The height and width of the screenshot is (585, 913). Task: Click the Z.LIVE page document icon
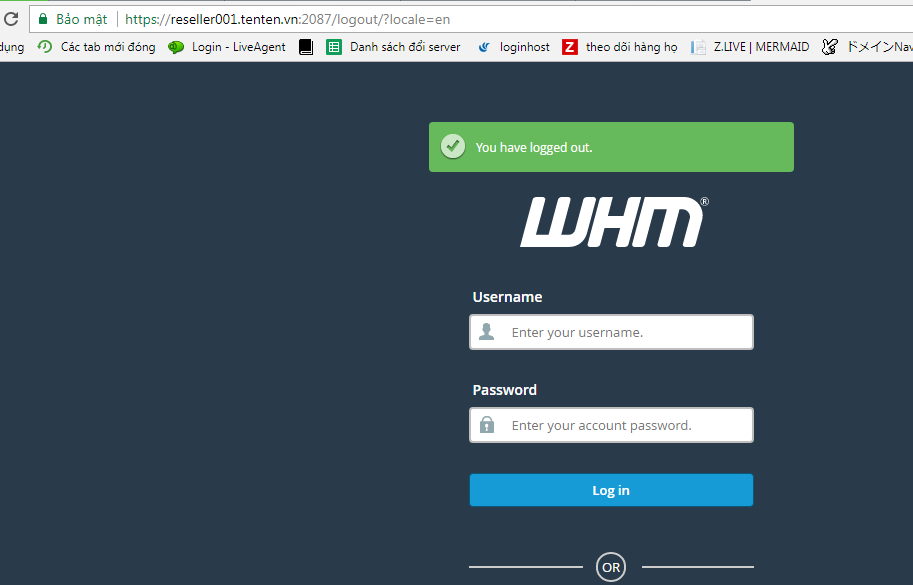tap(698, 47)
